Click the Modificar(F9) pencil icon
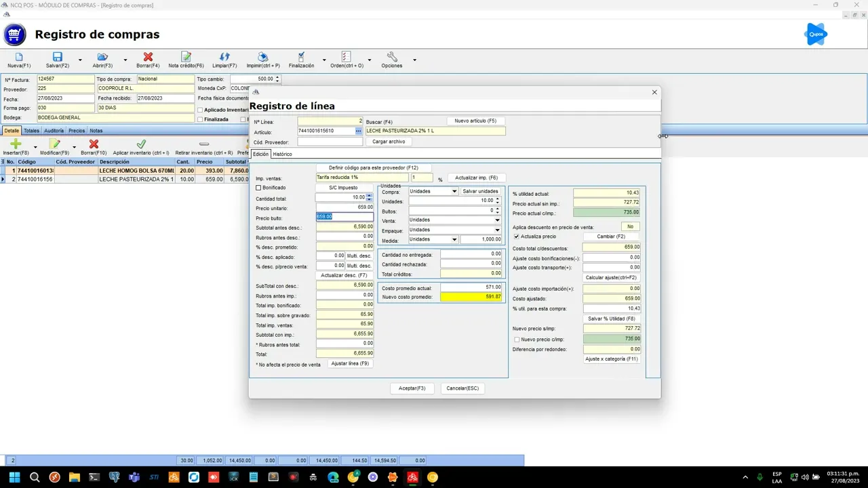This screenshot has height=488, width=868. tap(54, 144)
